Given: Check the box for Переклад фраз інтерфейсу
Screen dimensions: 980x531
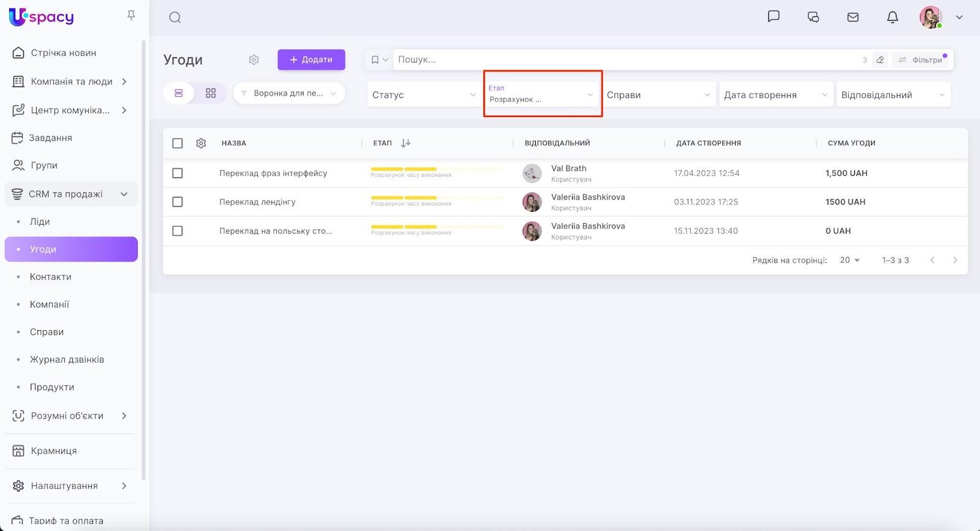Looking at the screenshot, I should (x=178, y=173).
